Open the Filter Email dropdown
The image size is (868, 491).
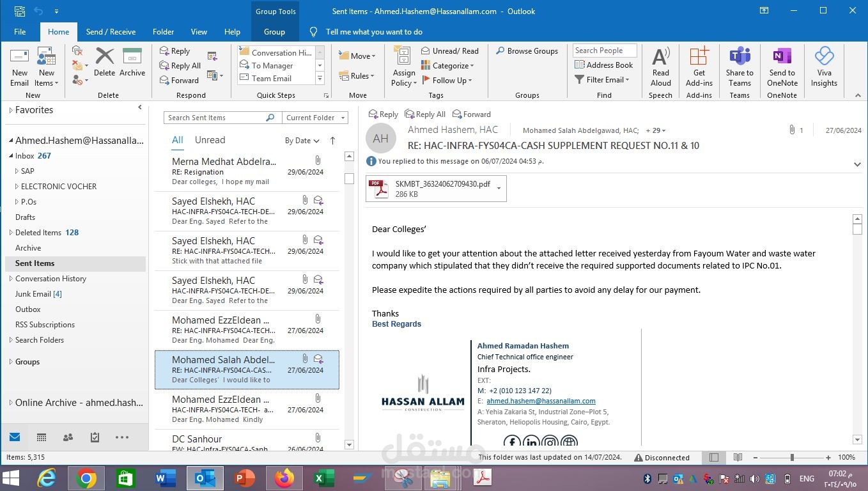coord(602,80)
